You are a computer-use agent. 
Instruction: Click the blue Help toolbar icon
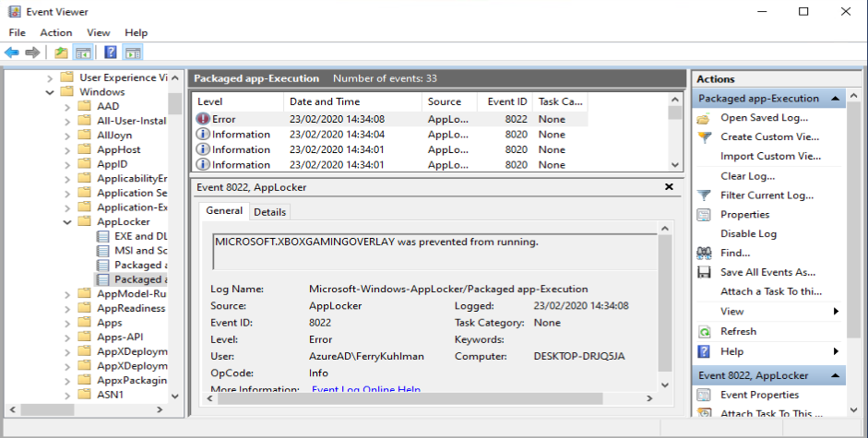(x=111, y=53)
